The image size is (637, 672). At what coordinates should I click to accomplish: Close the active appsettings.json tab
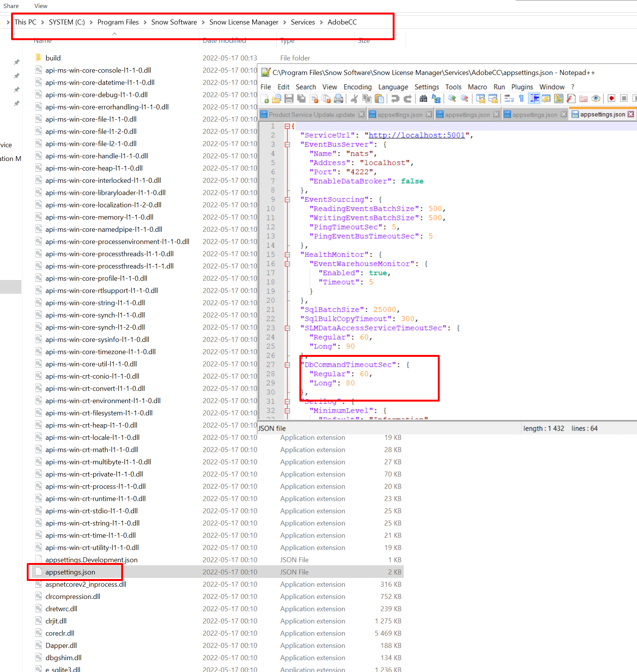click(631, 114)
